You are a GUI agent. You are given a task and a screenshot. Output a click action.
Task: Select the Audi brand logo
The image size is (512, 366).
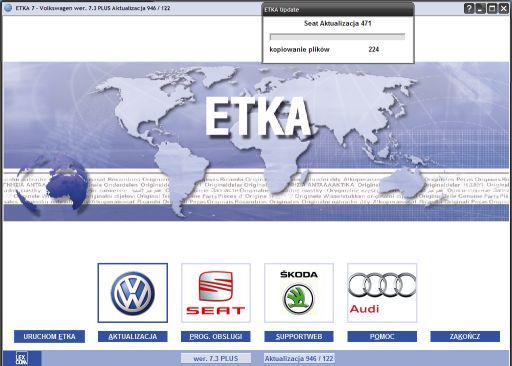382,293
